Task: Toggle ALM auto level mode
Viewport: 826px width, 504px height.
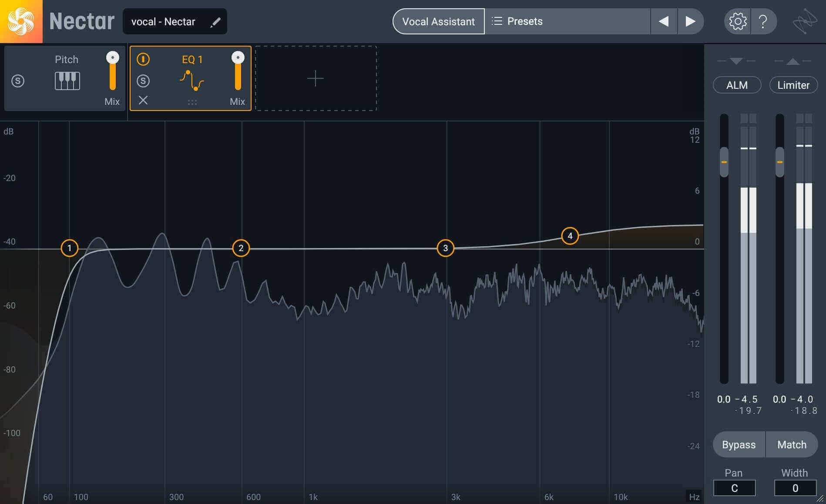Action: (737, 85)
